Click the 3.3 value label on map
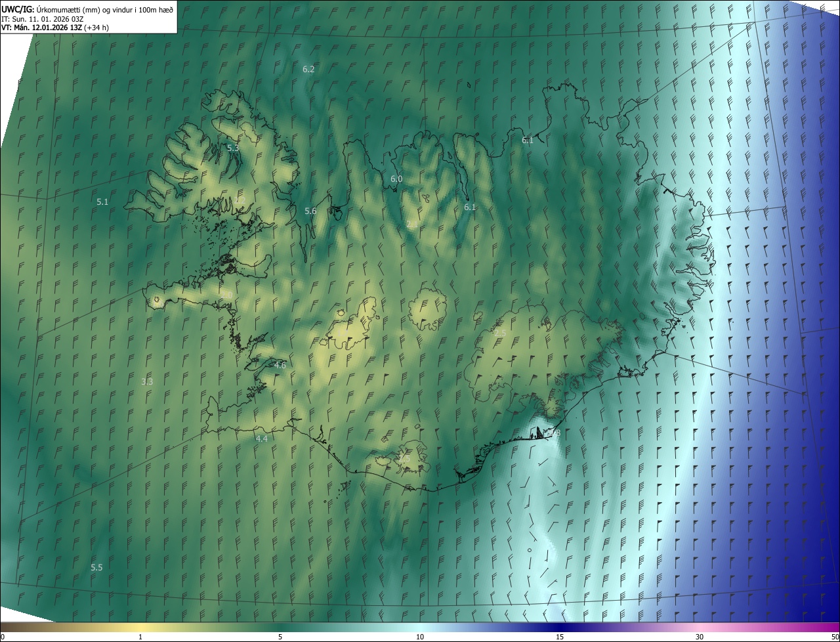The width and height of the screenshot is (840, 642). pyautogui.click(x=148, y=381)
